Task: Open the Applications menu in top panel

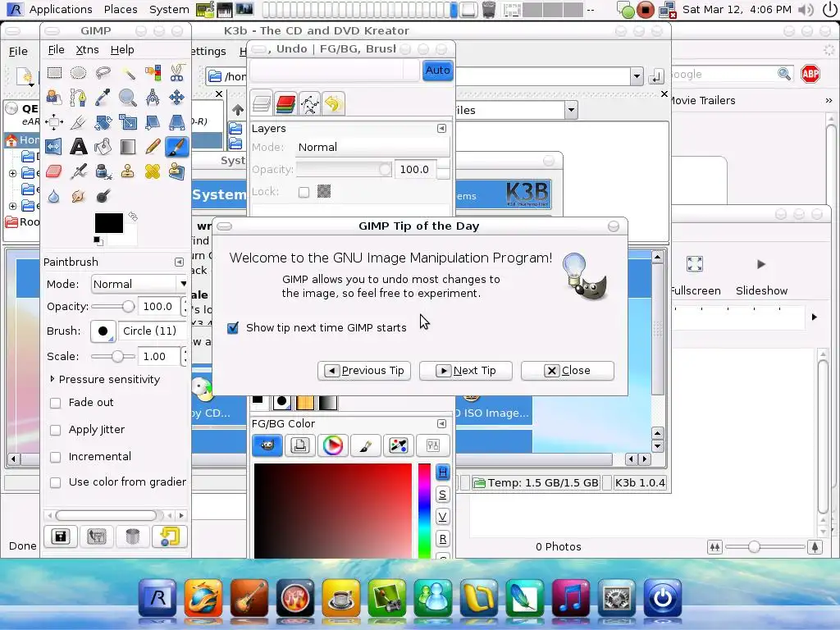Action: 61,9
